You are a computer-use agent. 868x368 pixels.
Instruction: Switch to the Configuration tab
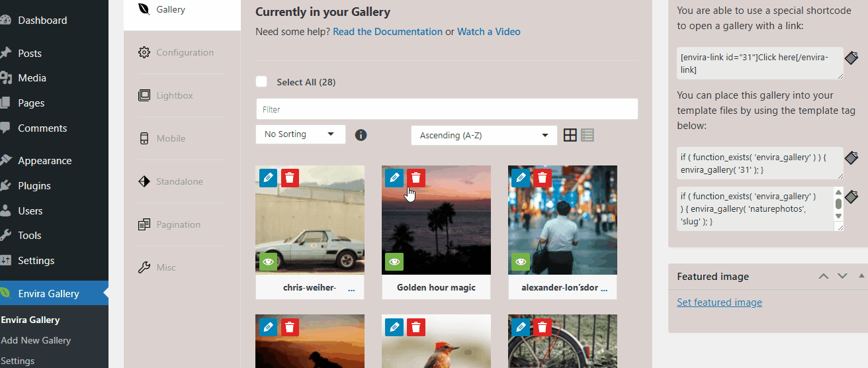click(185, 52)
